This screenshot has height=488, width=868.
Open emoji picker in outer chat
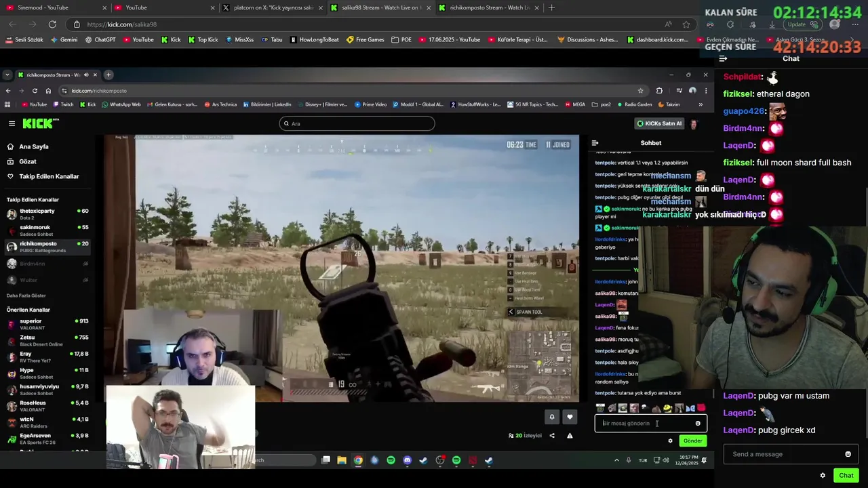coord(848,454)
